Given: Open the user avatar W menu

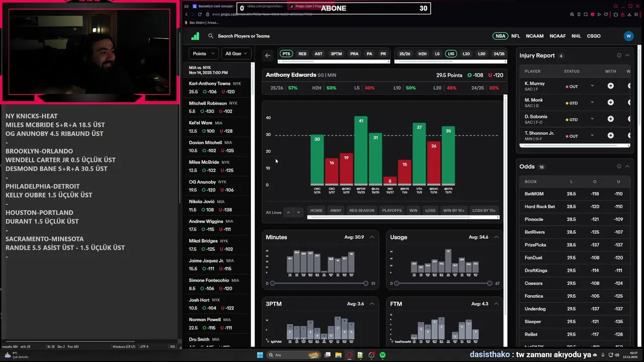Looking at the screenshot, I should click(628, 36).
